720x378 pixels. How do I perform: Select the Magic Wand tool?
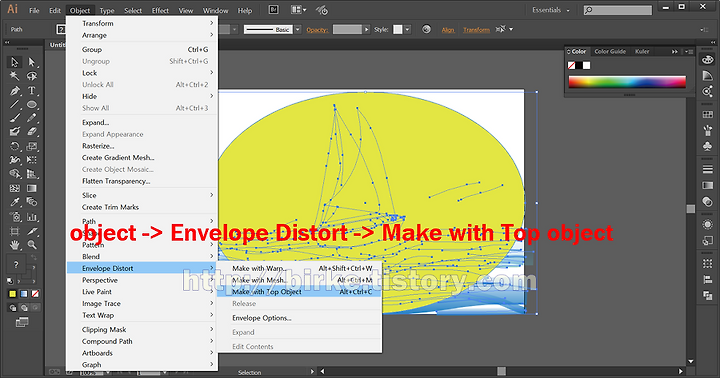(x=15, y=76)
